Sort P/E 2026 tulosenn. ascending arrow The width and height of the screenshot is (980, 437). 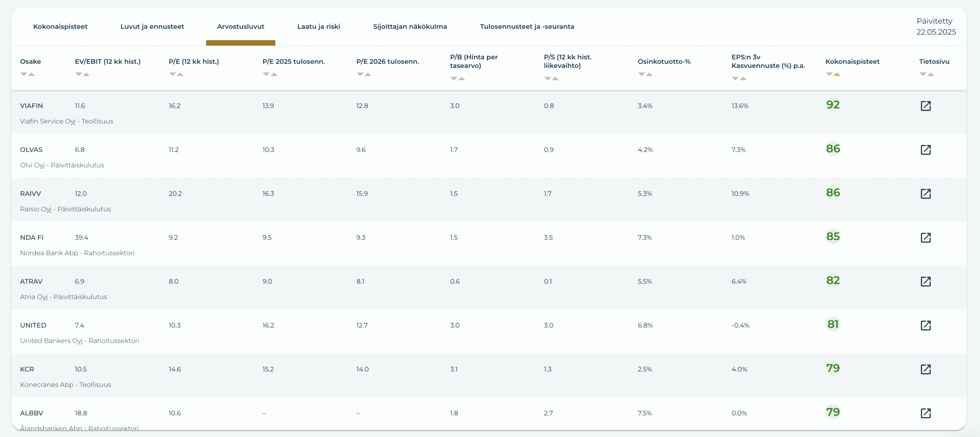coord(367,74)
